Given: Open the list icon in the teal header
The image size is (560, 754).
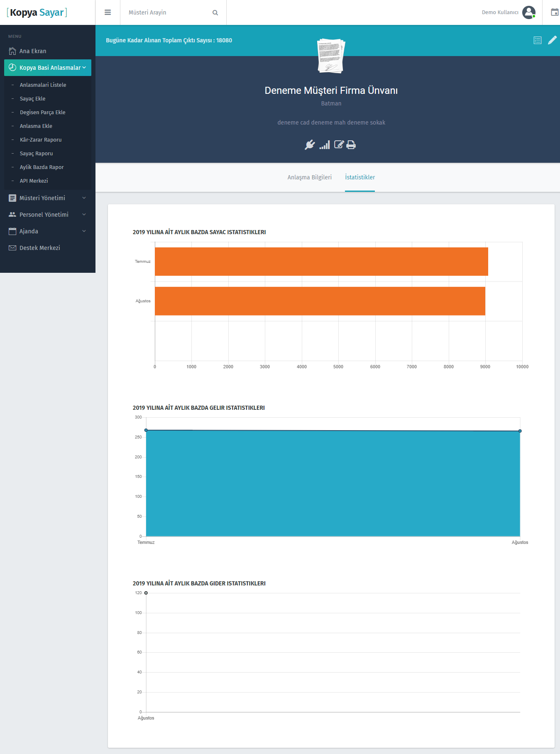Looking at the screenshot, I should tap(538, 40).
